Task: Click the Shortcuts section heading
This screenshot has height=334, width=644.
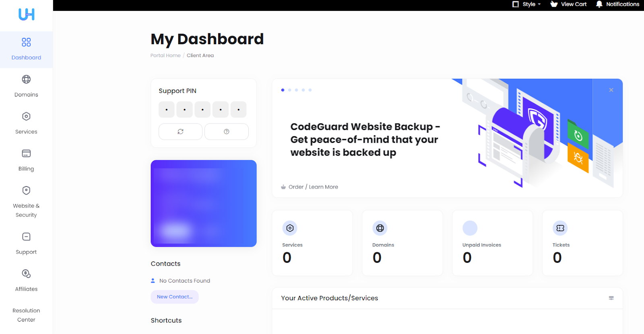Action: click(166, 320)
